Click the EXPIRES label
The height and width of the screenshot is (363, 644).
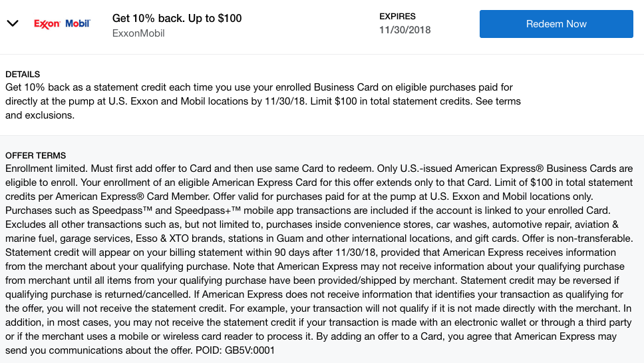pyautogui.click(x=398, y=16)
